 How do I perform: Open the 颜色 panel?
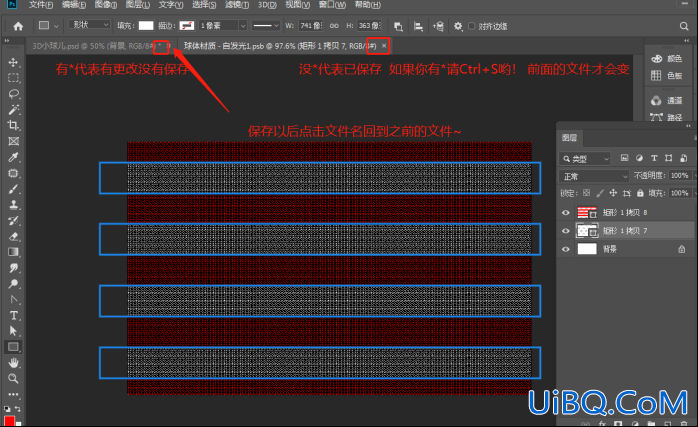pos(666,59)
